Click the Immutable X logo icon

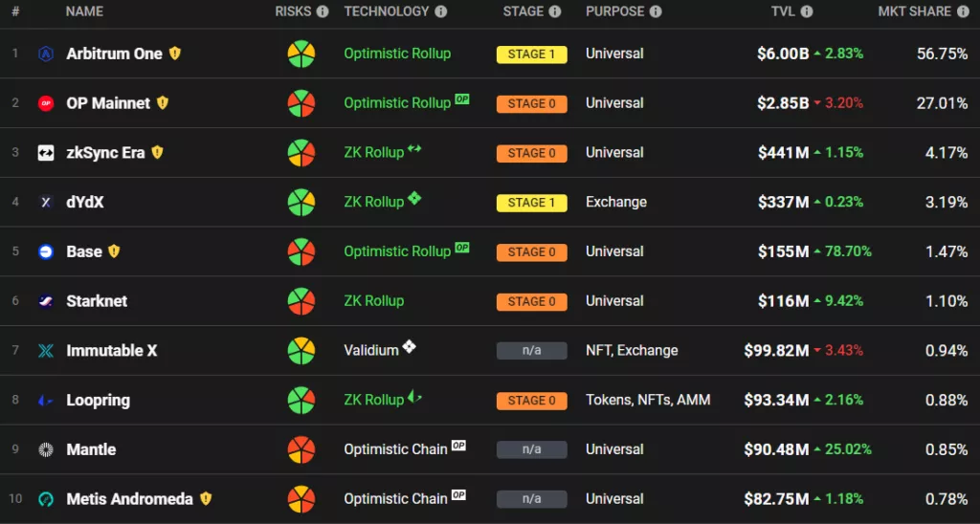pyautogui.click(x=46, y=351)
